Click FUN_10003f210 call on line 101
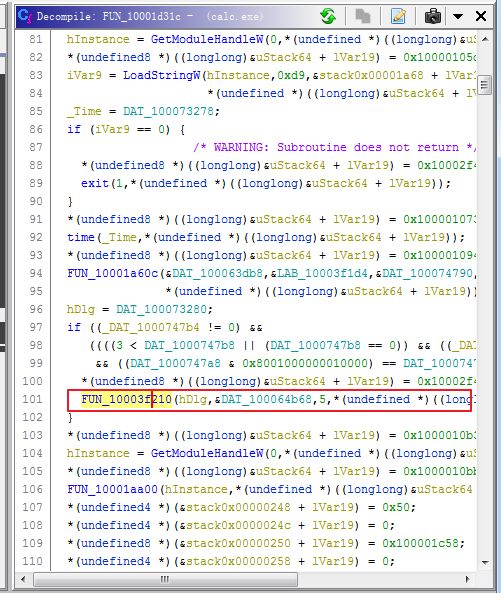 coord(126,399)
